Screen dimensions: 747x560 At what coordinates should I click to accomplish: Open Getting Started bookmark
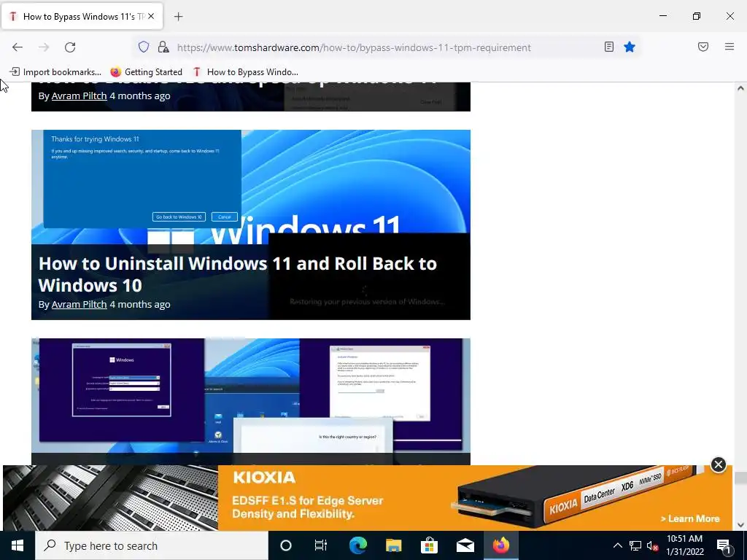click(146, 72)
